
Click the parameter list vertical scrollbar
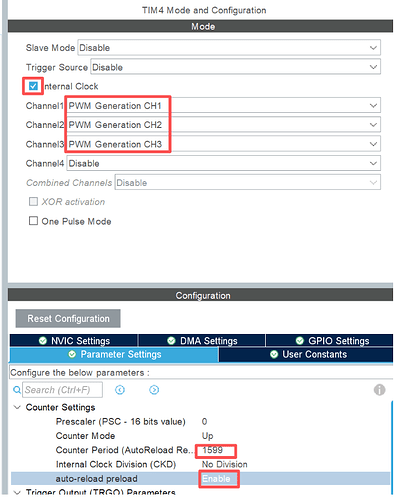coord(392,447)
